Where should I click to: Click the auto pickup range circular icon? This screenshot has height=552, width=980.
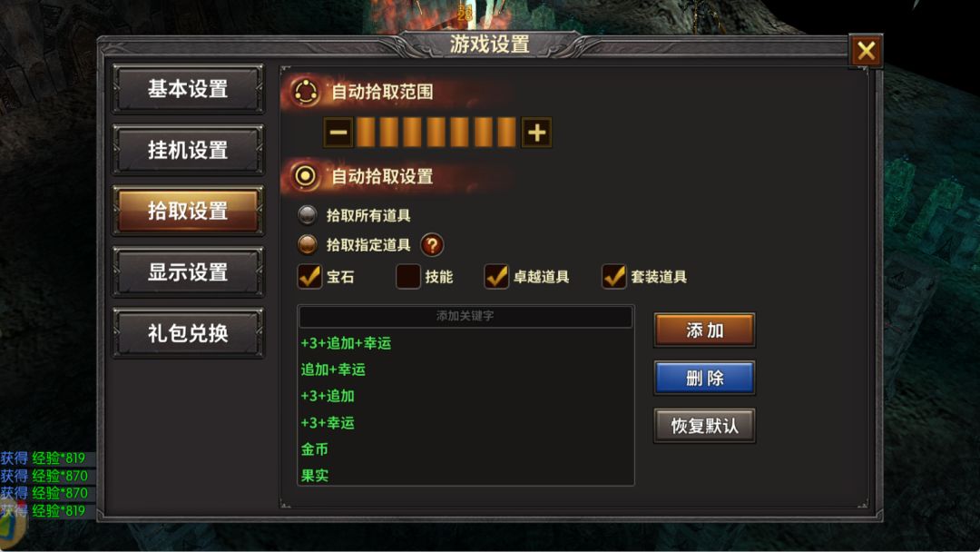point(306,92)
